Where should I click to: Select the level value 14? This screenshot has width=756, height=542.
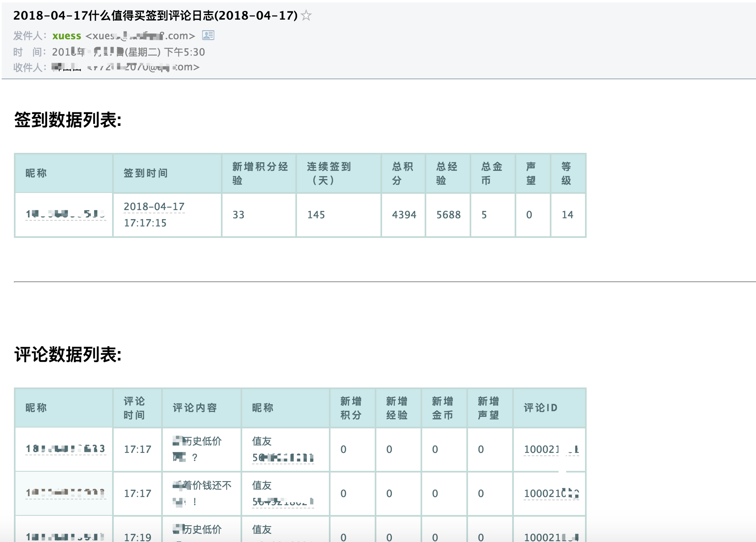(x=567, y=215)
